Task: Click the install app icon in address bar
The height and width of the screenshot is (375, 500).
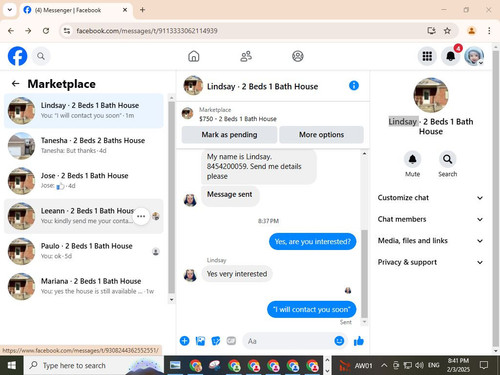Action: pyautogui.click(x=431, y=31)
